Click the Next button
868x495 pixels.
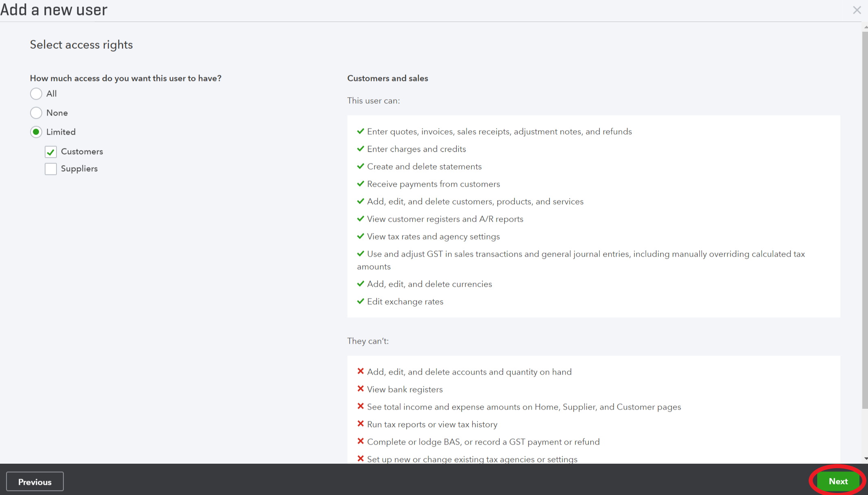tap(838, 481)
